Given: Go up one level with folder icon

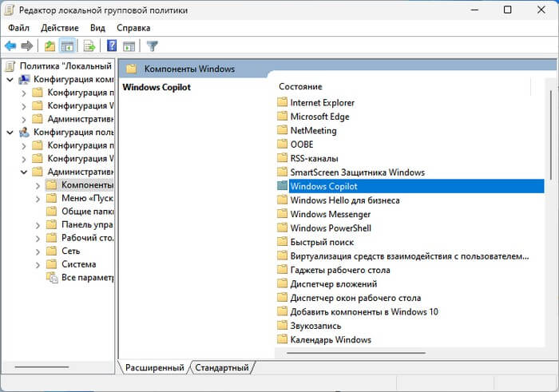Looking at the screenshot, I should 50,46.
